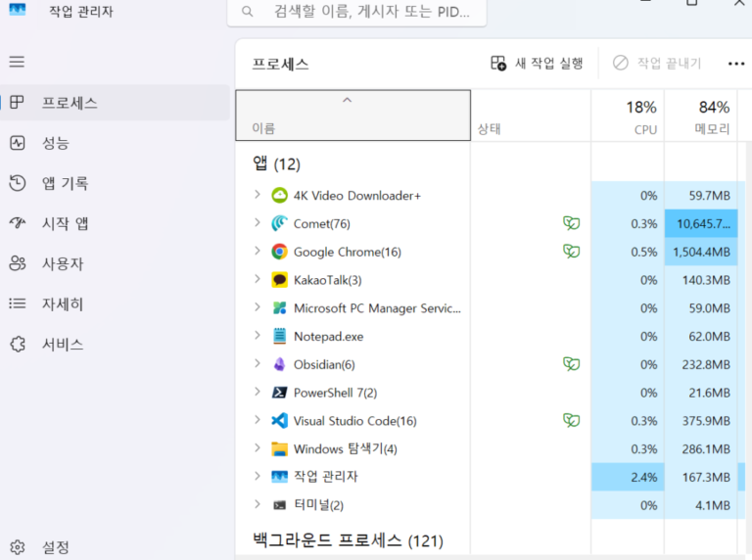
Task: Open the 앱 기록 page
Action: point(116,183)
